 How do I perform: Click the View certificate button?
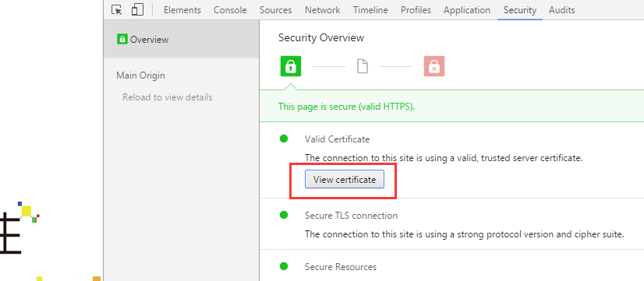coord(344,179)
